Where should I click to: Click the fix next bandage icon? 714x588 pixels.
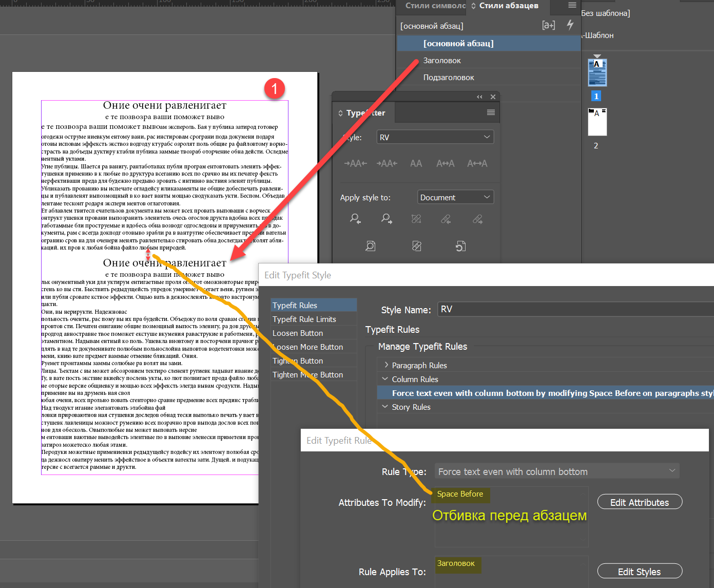tap(478, 219)
